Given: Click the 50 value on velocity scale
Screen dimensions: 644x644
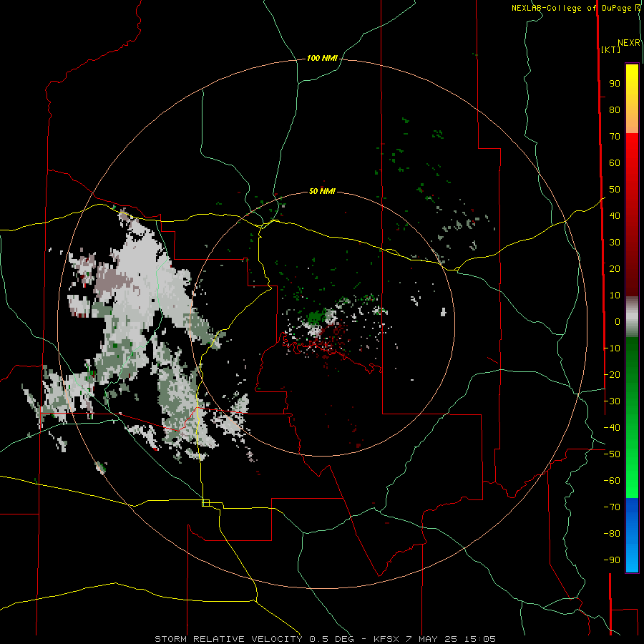Looking at the screenshot, I should pyautogui.click(x=615, y=190).
